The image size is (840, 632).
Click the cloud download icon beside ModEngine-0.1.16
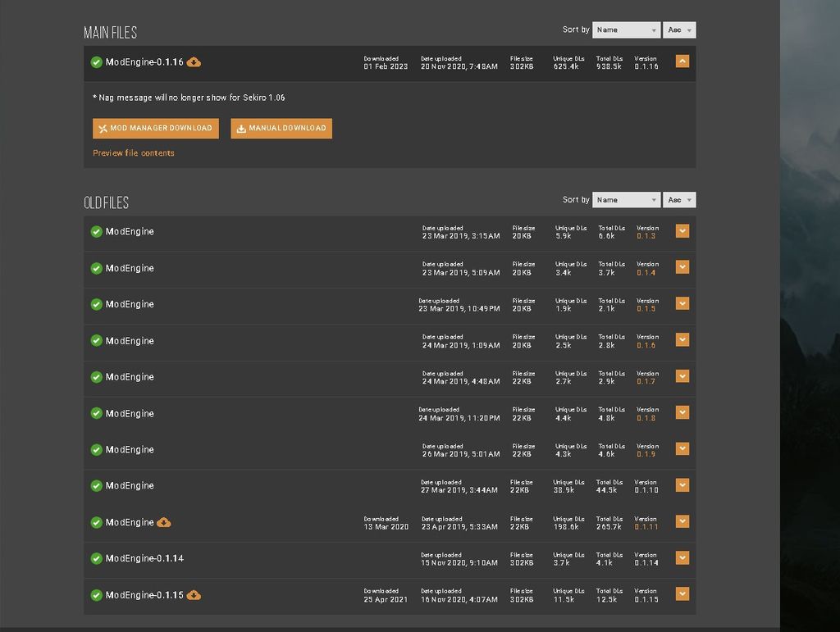pos(194,62)
